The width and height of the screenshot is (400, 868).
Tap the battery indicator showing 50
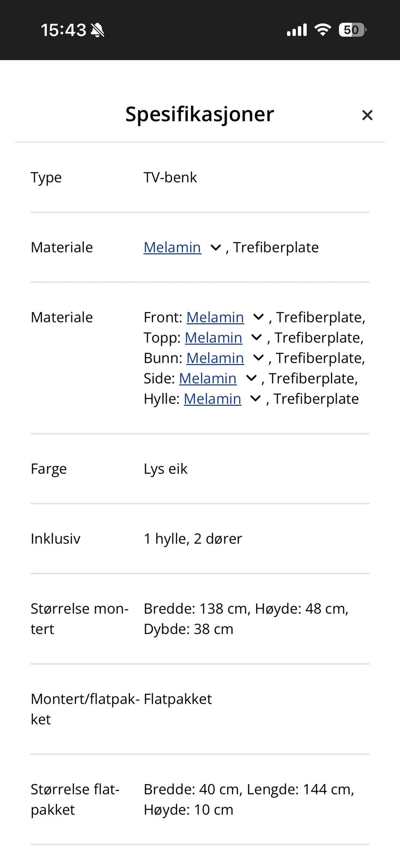point(352,29)
